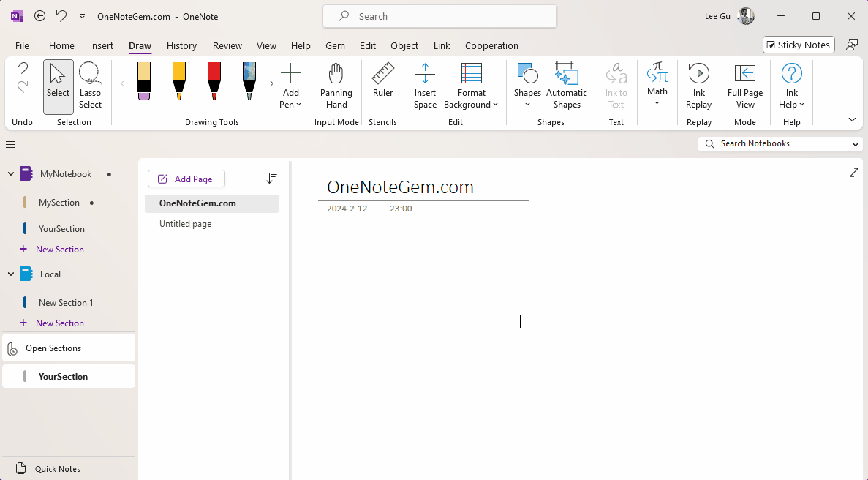This screenshot has height=480, width=868.
Task: Toggle Automatic Shapes
Action: [x=566, y=87]
